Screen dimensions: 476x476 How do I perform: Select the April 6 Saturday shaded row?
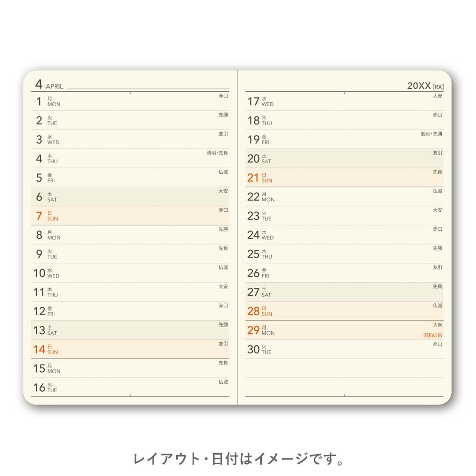[x=130, y=197]
